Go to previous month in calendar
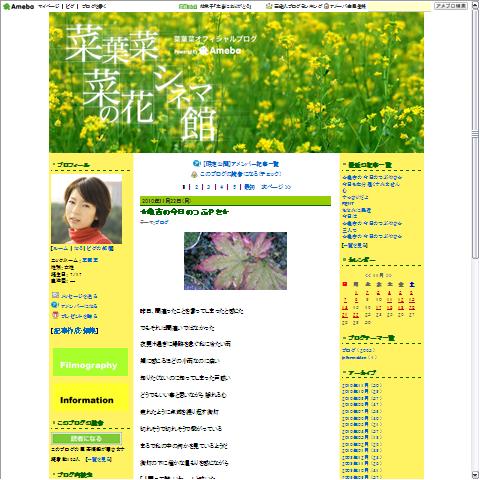Screen dimensions: 480x480 [368, 276]
